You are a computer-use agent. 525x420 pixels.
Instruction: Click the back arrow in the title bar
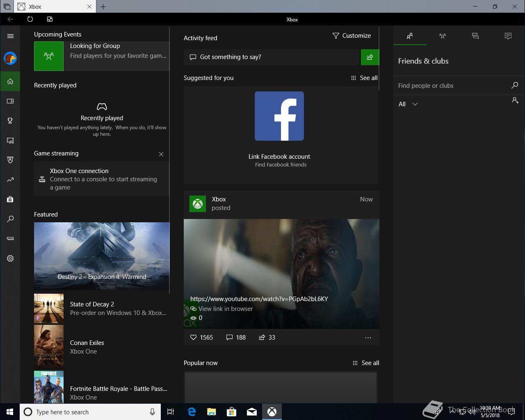[x=10, y=19]
